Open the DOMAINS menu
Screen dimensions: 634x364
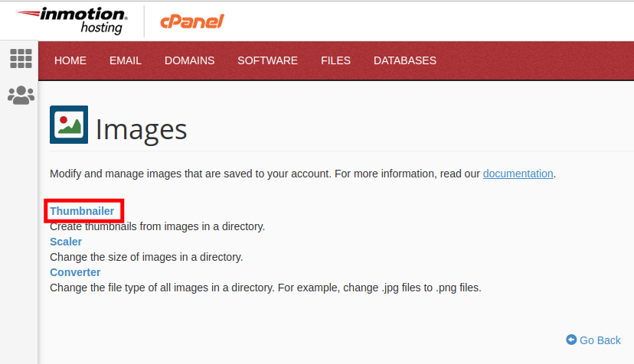(x=189, y=60)
